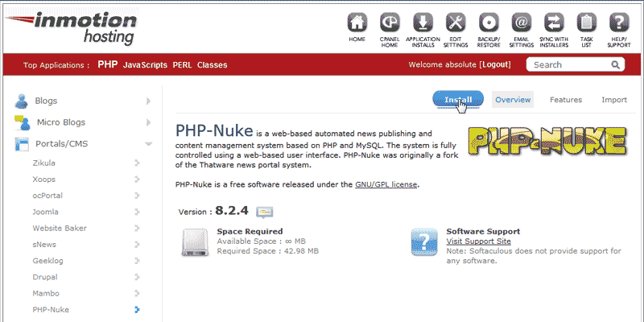Screen dimensions: 644x322
Task: Switch to the Features tab
Action: 566,100
